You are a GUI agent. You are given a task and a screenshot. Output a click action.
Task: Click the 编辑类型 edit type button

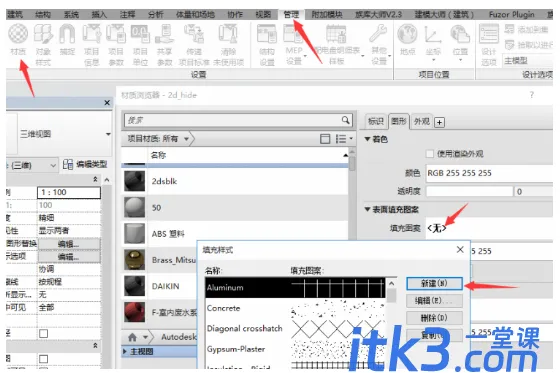coord(85,164)
